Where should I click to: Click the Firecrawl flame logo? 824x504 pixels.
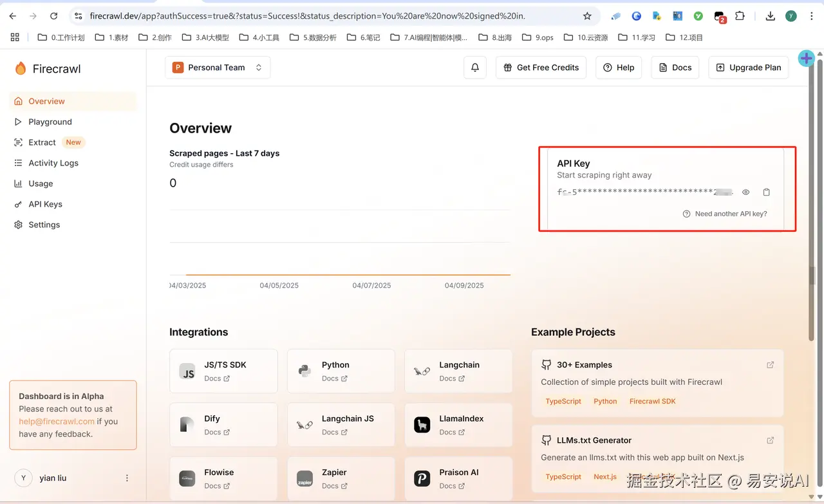[21, 69]
